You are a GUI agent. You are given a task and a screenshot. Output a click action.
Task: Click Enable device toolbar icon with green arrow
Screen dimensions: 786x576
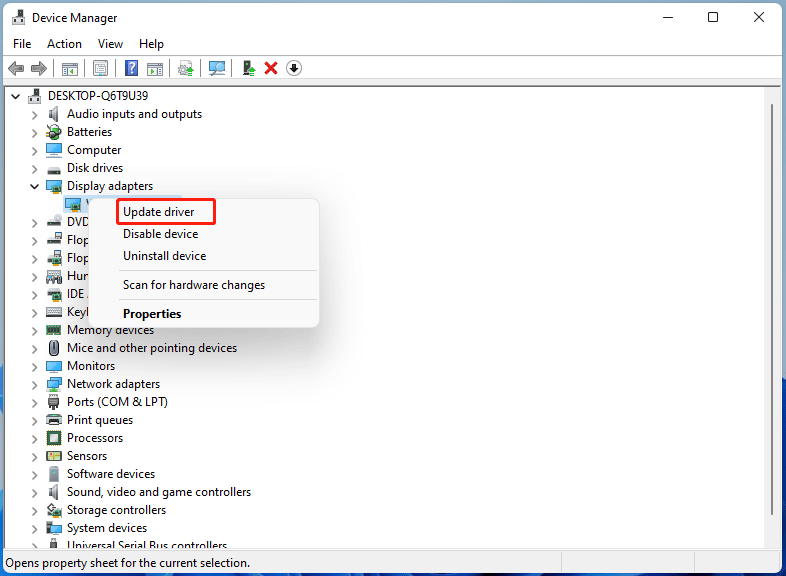[x=249, y=68]
